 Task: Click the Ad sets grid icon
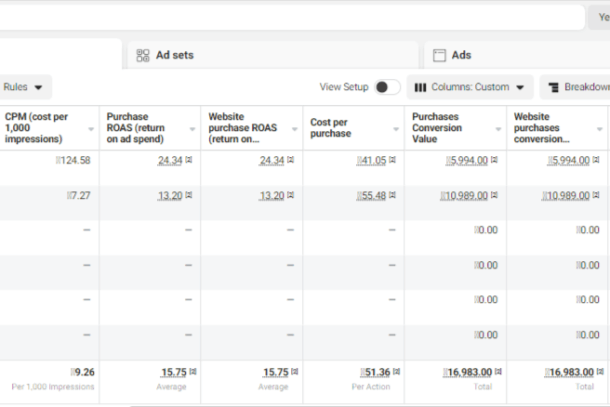[x=143, y=55]
